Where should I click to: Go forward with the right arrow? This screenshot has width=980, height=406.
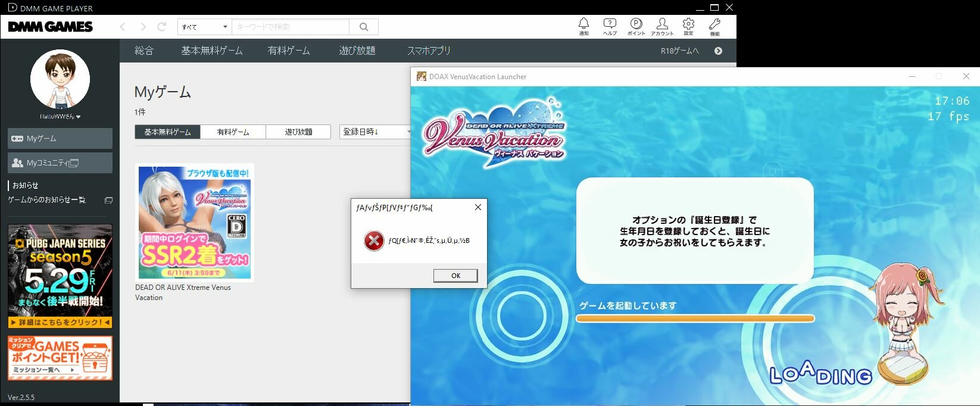coord(143,27)
